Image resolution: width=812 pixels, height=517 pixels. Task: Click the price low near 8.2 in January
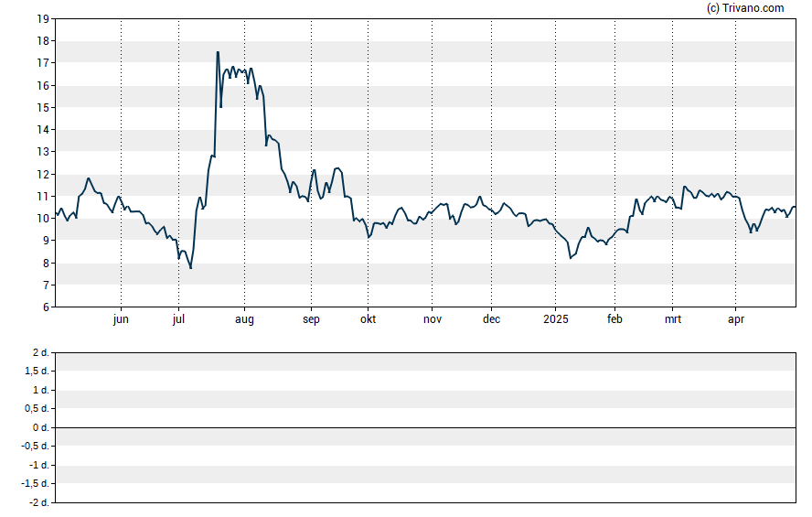click(571, 258)
